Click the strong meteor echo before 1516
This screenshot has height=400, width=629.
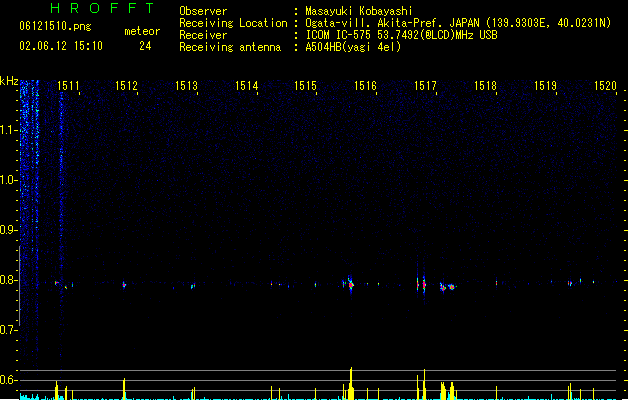[351, 284]
